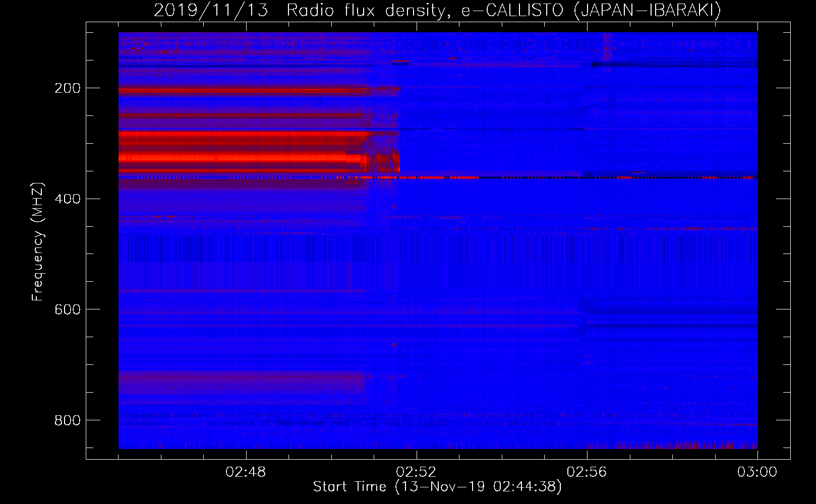Click the frequency tick label "200"
The image size is (816, 504).
pyautogui.click(x=68, y=88)
